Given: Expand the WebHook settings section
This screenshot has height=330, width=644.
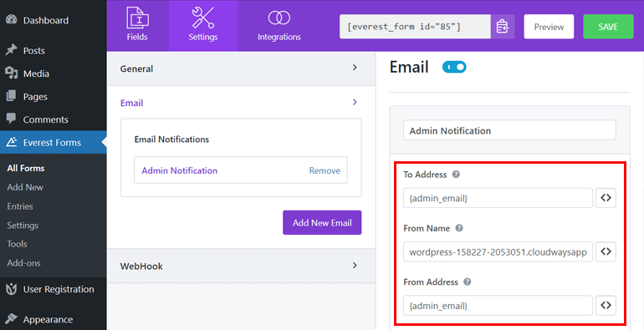Looking at the screenshot, I should click(x=241, y=266).
